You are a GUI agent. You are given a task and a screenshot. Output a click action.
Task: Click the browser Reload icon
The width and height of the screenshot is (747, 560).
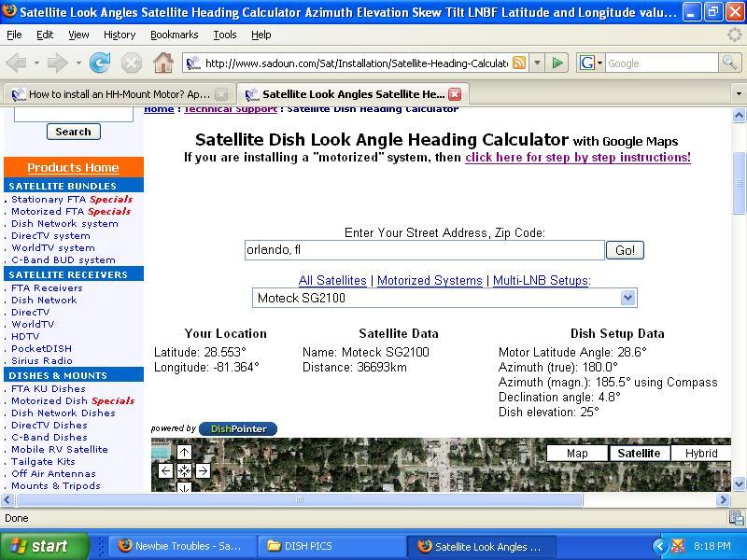[x=100, y=63]
